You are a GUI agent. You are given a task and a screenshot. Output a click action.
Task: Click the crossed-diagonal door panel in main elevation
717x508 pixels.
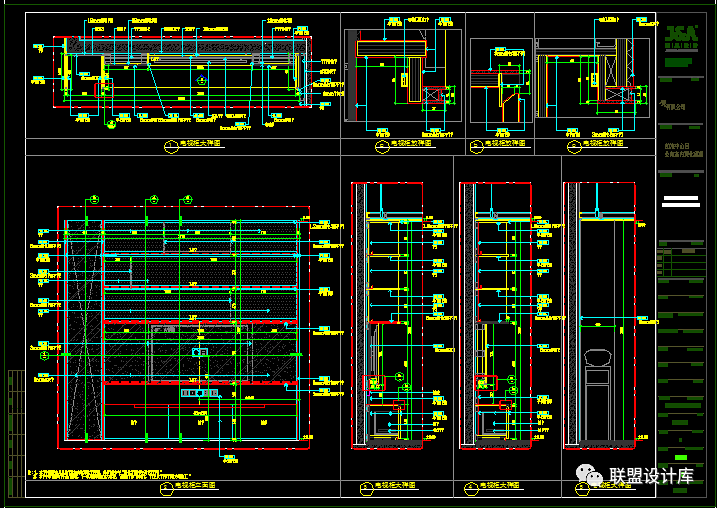coord(82,334)
